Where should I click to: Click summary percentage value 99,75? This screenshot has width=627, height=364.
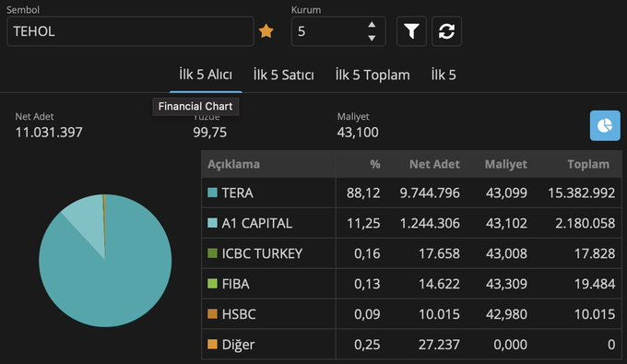coord(210,133)
